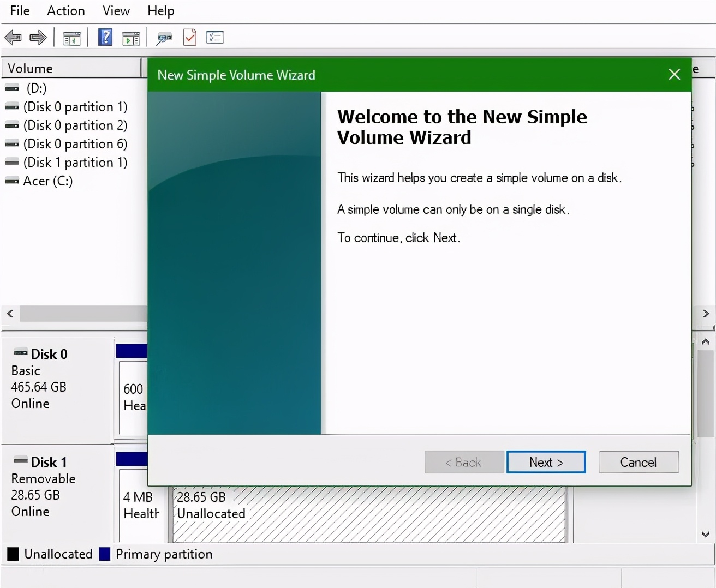Click the Back arrow toolbar icon
716x588 pixels.
click(x=13, y=38)
